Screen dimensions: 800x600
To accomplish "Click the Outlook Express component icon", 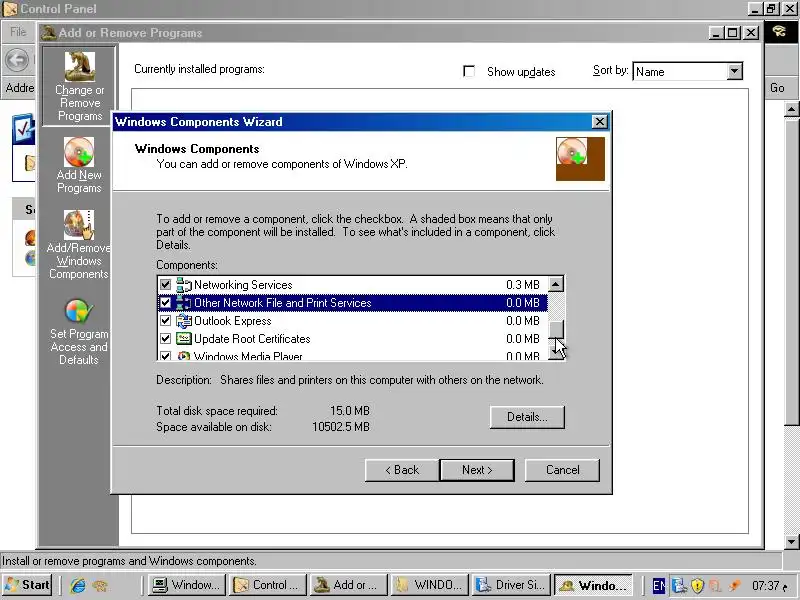I will (x=184, y=321).
